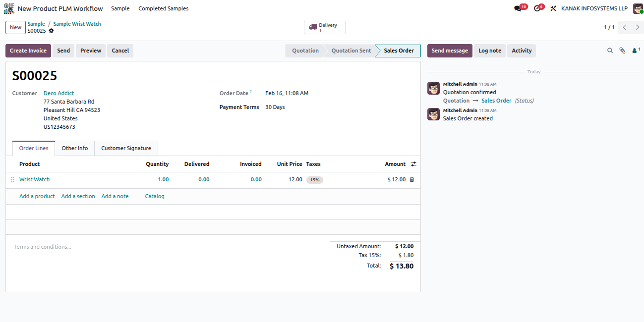This screenshot has width=644, height=322.
Task: Go to the previous record arrow
Action: click(x=625, y=28)
